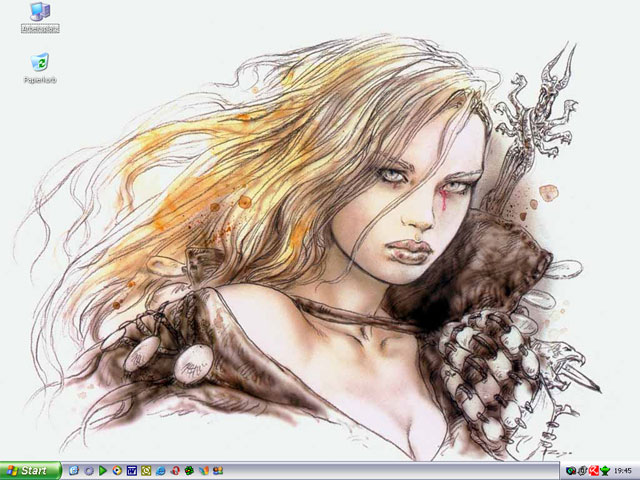Click first blue quick launch icon
This screenshot has height=480, width=640.
74,471
